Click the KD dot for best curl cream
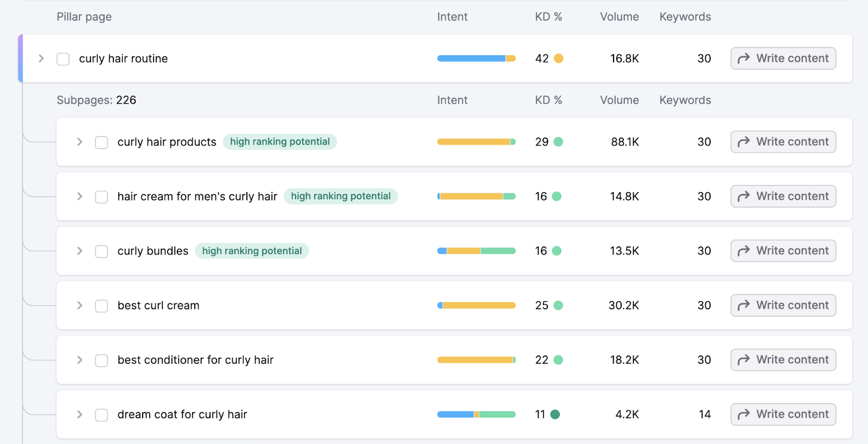 (558, 306)
